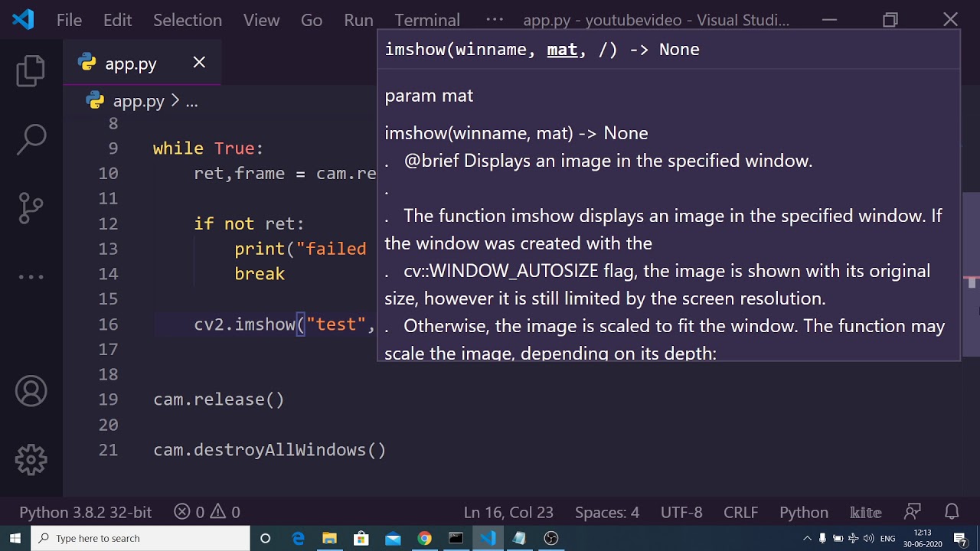Show additional views ellipsis in activity bar
The image size is (980, 551).
31,277
